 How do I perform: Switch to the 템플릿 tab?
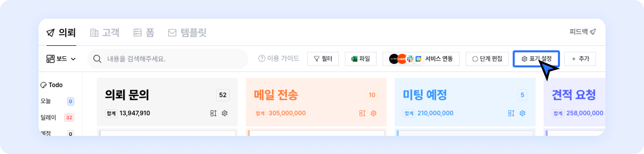coord(187,33)
